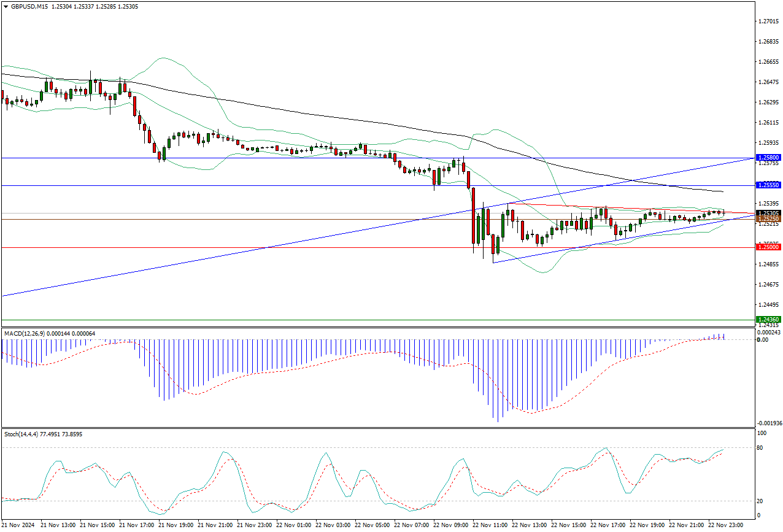The width and height of the screenshot is (783, 532).
Task: Select the brown 1.25250 price tag
Action: (768, 219)
